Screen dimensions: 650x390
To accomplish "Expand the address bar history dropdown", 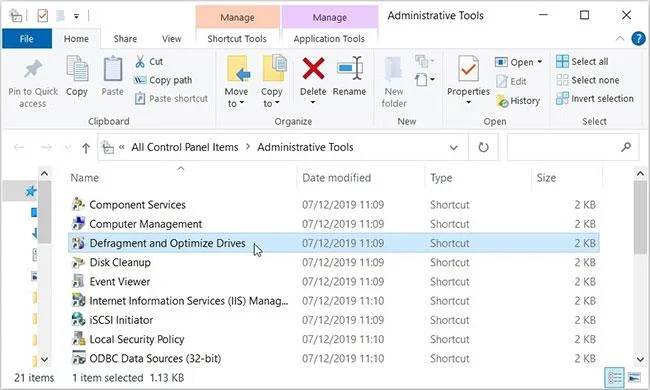I will click(x=454, y=148).
